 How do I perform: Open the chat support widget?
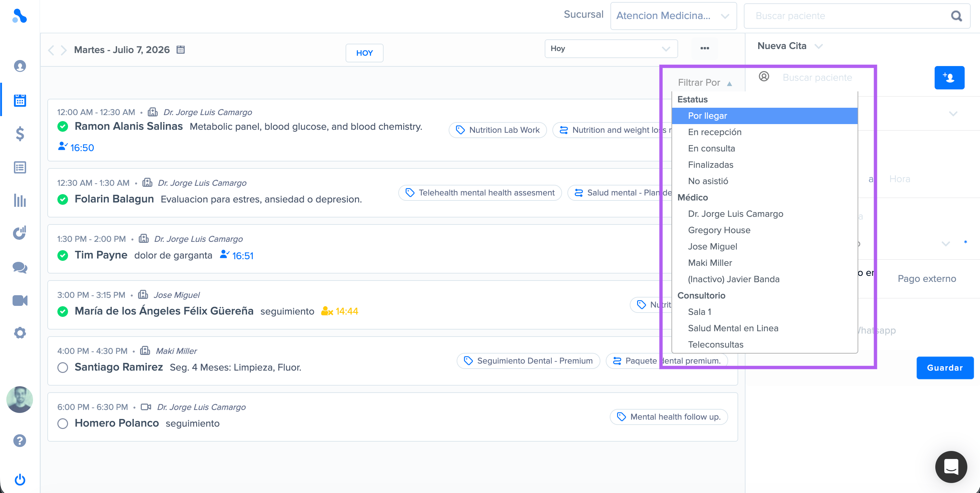coord(951,467)
